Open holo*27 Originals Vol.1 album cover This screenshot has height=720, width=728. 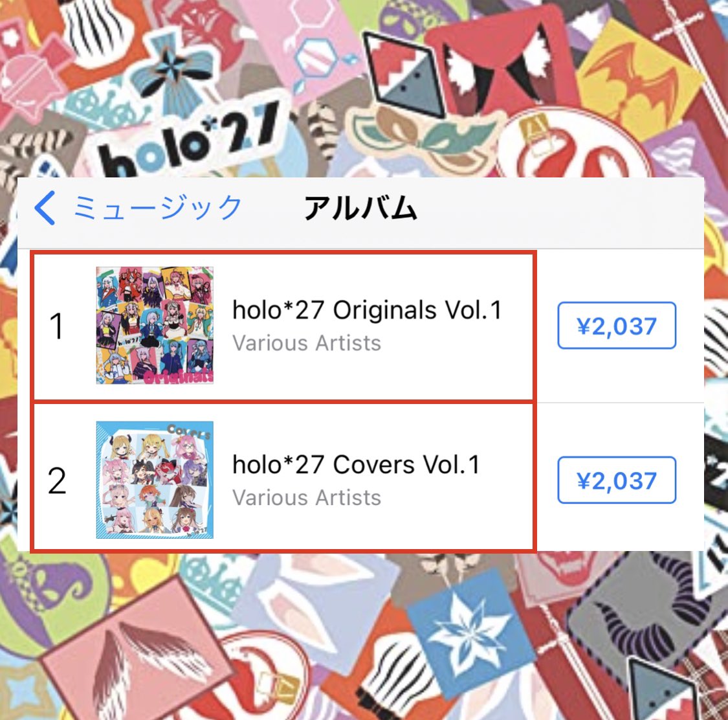(x=155, y=325)
